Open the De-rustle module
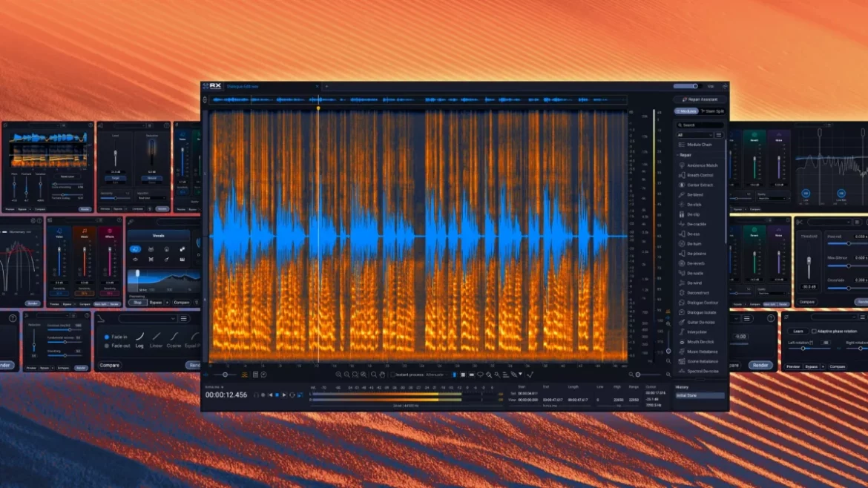This screenshot has width=868, height=488. point(691,274)
